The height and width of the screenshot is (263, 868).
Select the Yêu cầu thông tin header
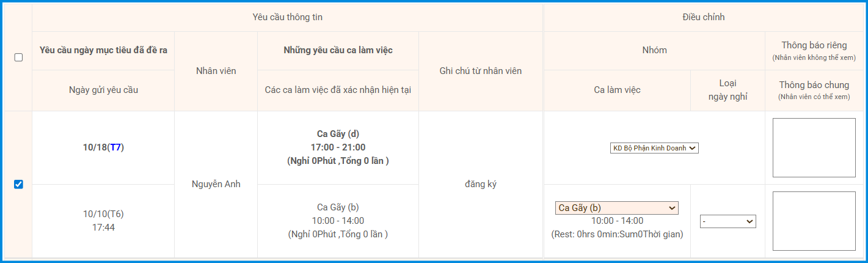(x=287, y=17)
